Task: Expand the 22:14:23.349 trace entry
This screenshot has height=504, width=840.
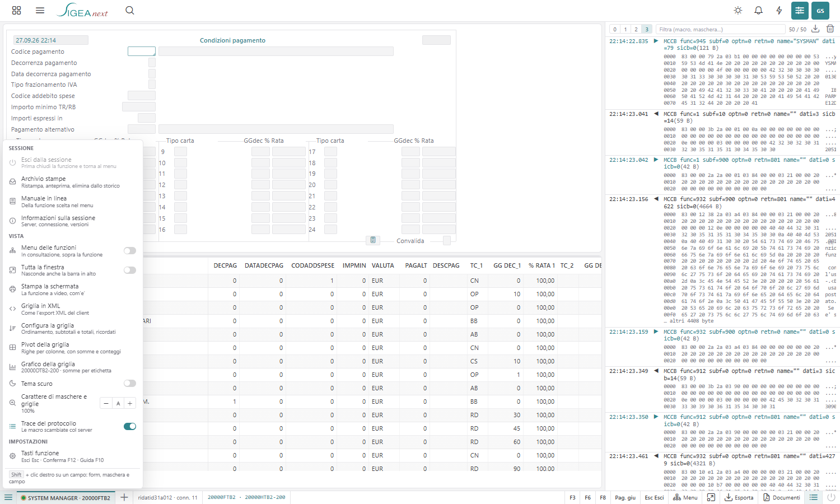Action: [656, 371]
